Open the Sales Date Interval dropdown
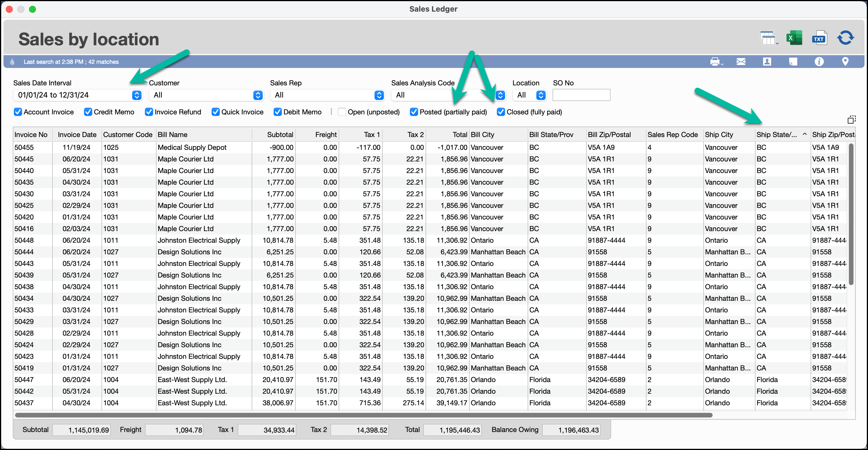868x450 pixels. pos(137,95)
